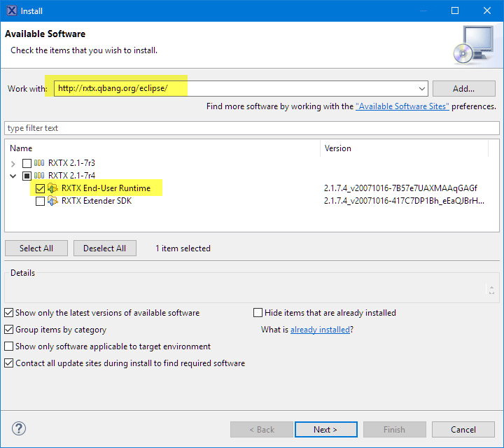Uncheck the RXTX End-User Runtime checkbox
Viewport: 504px width, 448px height.
[40, 188]
